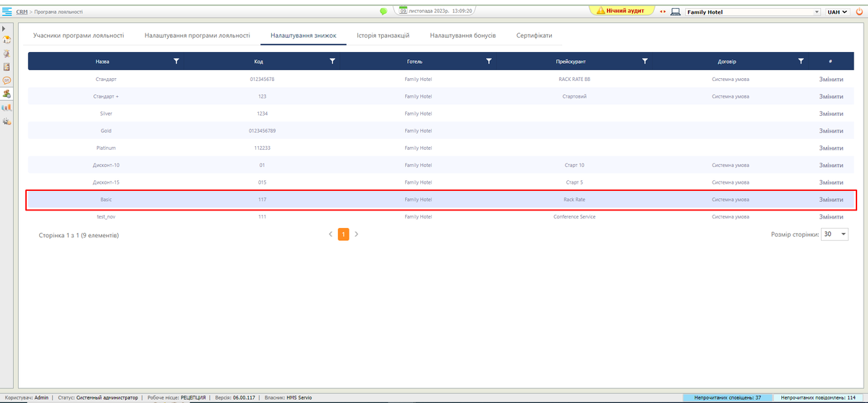Click the green chat bubble icon
This screenshot has width=868, height=403.
[x=383, y=12]
